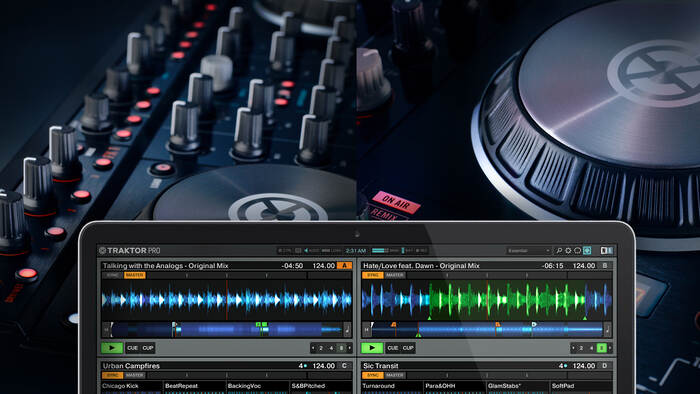This screenshot has height=394, width=700.
Task: Click the Deck A letter badge
Action: (x=344, y=265)
